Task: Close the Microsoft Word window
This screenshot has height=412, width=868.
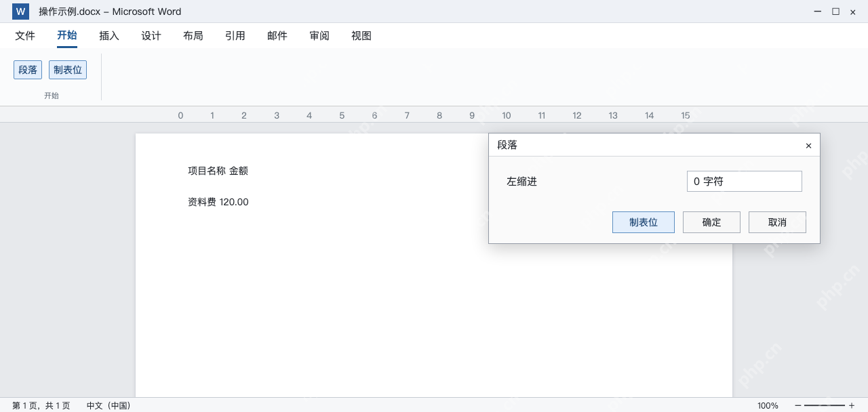Action: (x=853, y=12)
